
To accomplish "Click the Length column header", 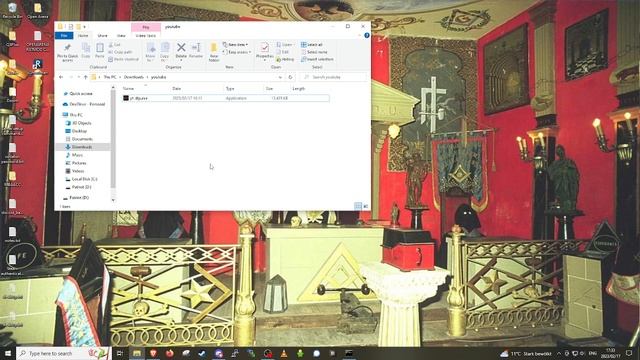I will [298, 88].
